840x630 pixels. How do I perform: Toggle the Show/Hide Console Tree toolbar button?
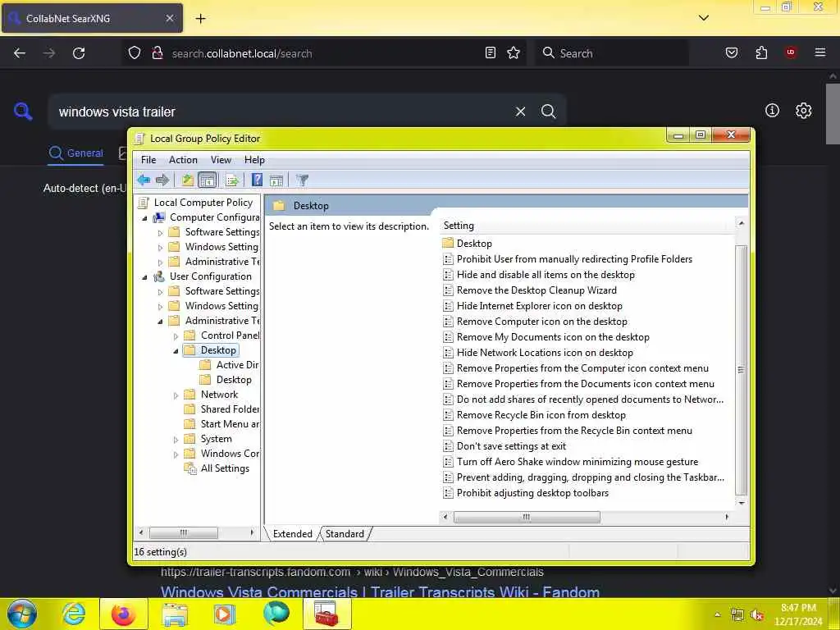[208, 180]
